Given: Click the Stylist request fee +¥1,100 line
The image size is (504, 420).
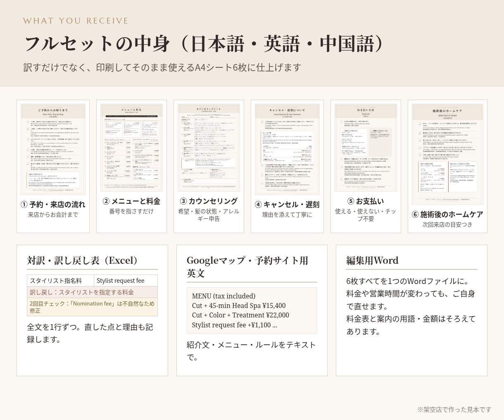Looking at the screenshot, I should (x=234, y=325).
